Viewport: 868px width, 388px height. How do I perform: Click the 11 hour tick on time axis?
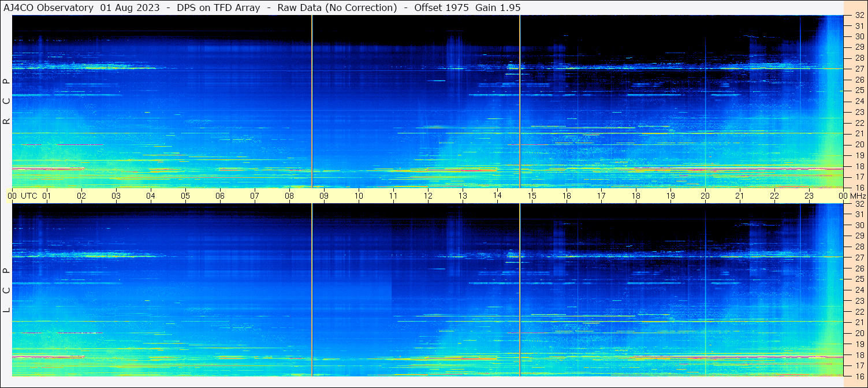click(x=393, y=196)
